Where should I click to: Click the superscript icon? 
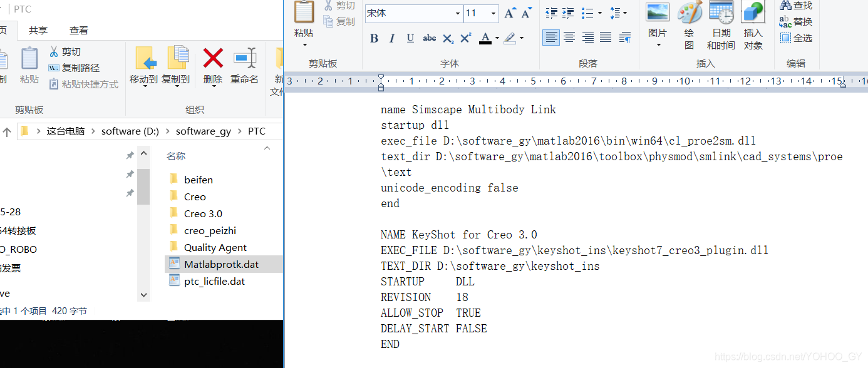tap(465, 38)
